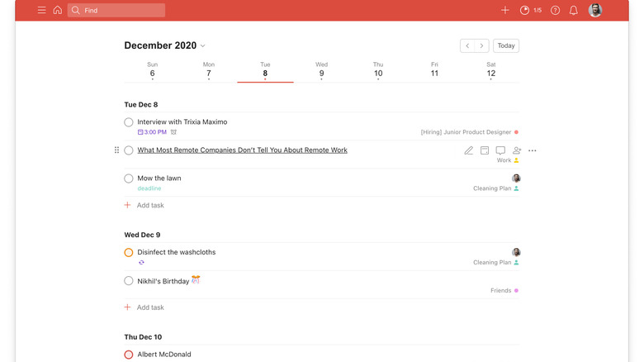Click the Wed Dec 9 section header
Screen dimensions: 644x362
[142, 235]
